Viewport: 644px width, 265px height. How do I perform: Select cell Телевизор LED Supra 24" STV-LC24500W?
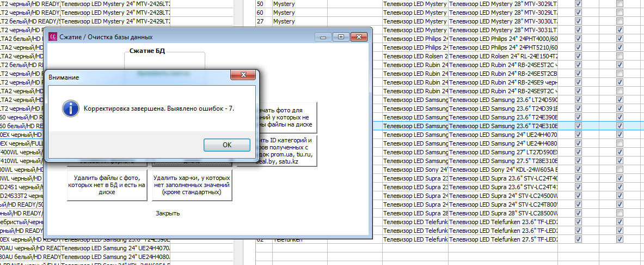[x=503, y=195]
